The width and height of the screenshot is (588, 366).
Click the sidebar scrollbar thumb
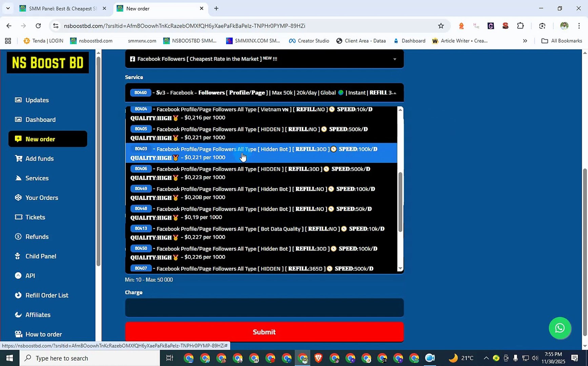(98, 161)
